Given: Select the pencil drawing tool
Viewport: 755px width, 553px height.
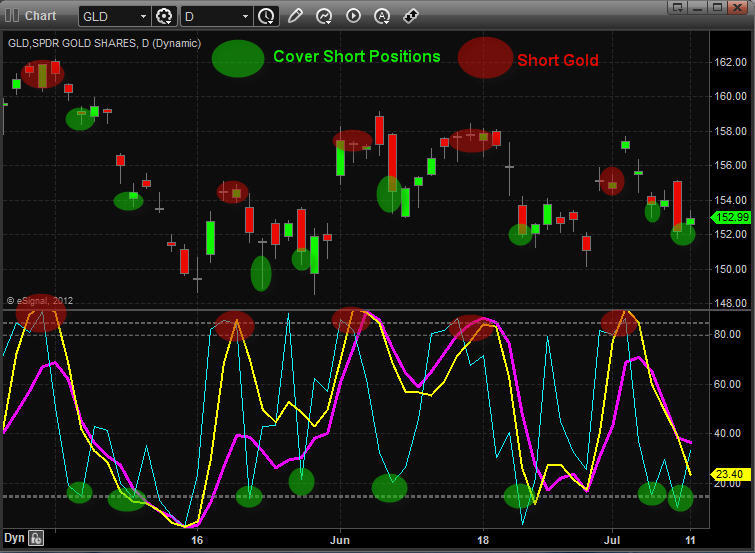Looking at the screenshot, I should [x=295, y=16].
